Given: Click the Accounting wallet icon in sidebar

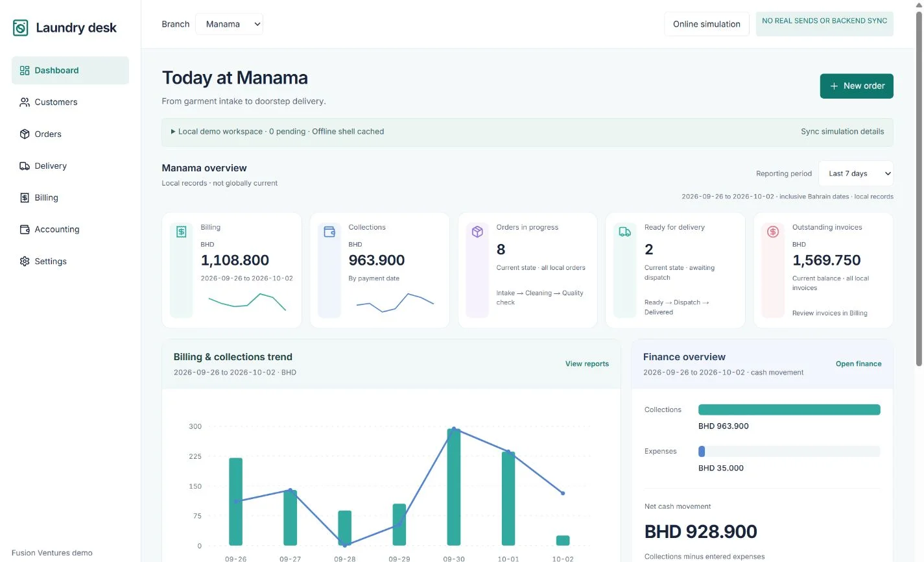Looking at the screenshot, I should (x=25, y=229).
